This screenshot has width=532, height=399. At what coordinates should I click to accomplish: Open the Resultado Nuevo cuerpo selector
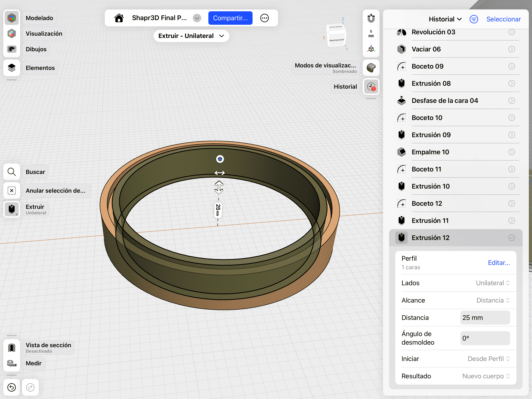click(486, 376)
